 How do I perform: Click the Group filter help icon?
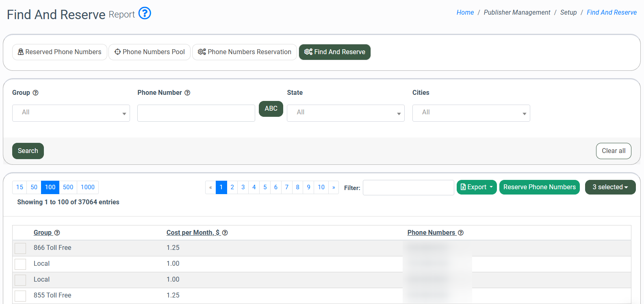35,93
